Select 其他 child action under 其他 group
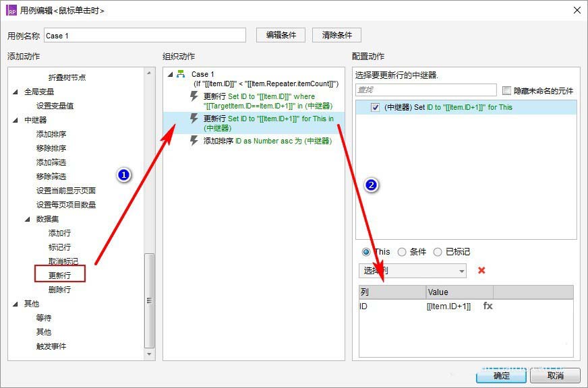 [x=44, y=332]
